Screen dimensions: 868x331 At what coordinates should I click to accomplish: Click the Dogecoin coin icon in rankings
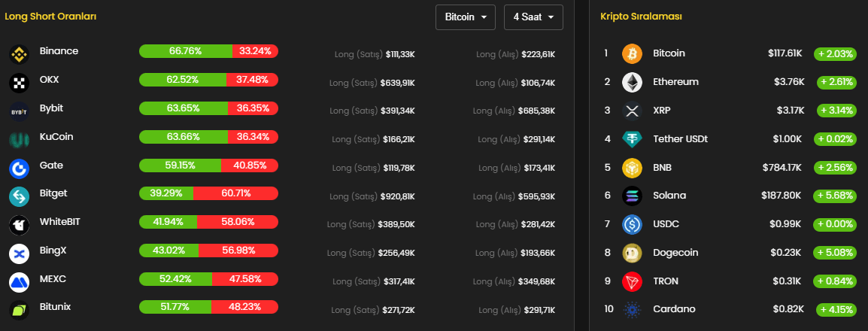633,254
